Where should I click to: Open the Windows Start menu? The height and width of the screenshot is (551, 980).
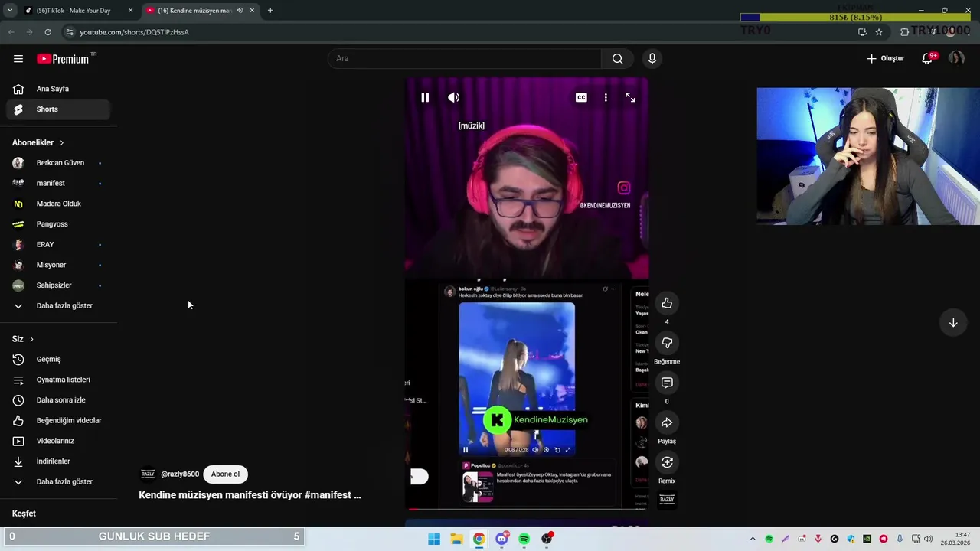(434, 539)
